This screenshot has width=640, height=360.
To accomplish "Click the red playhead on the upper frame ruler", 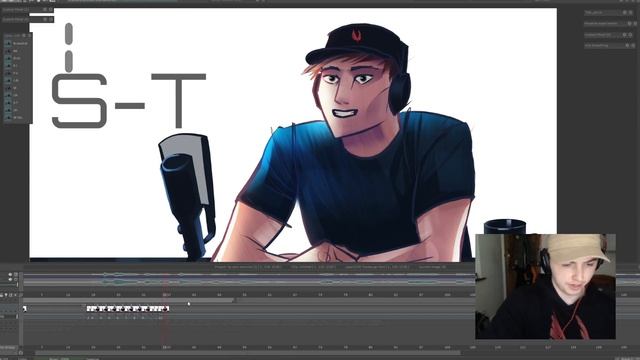I will coord(166,294).
